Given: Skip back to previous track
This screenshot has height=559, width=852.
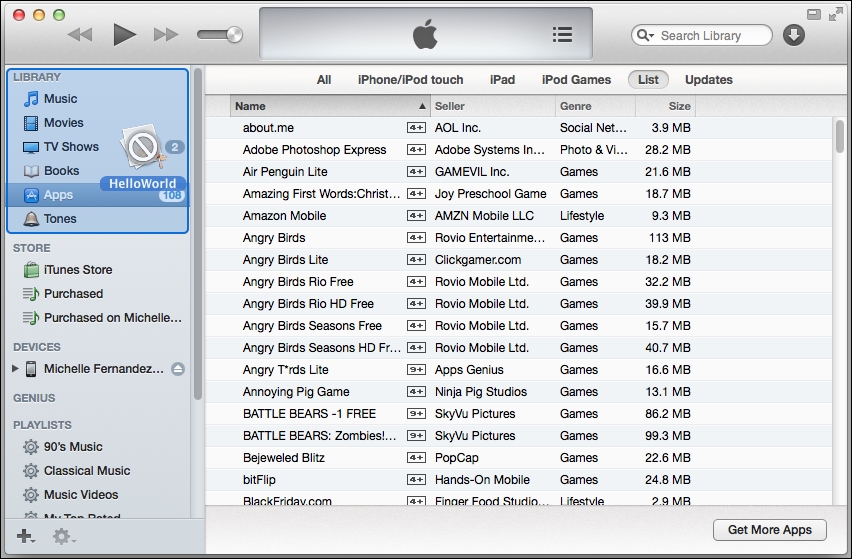Looking at the screenshot, I should pyautogui.click(x=80, y=35).
